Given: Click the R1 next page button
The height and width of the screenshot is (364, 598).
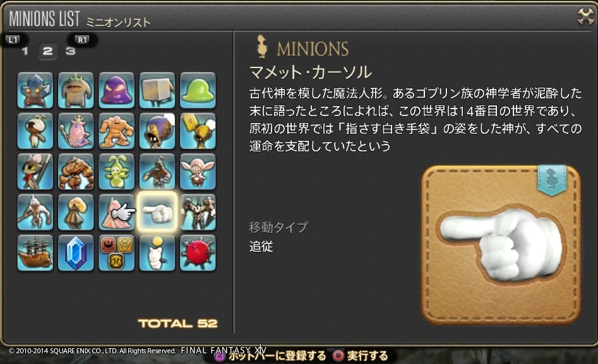Looking at the screenshot, I should [x=82, y=40].
